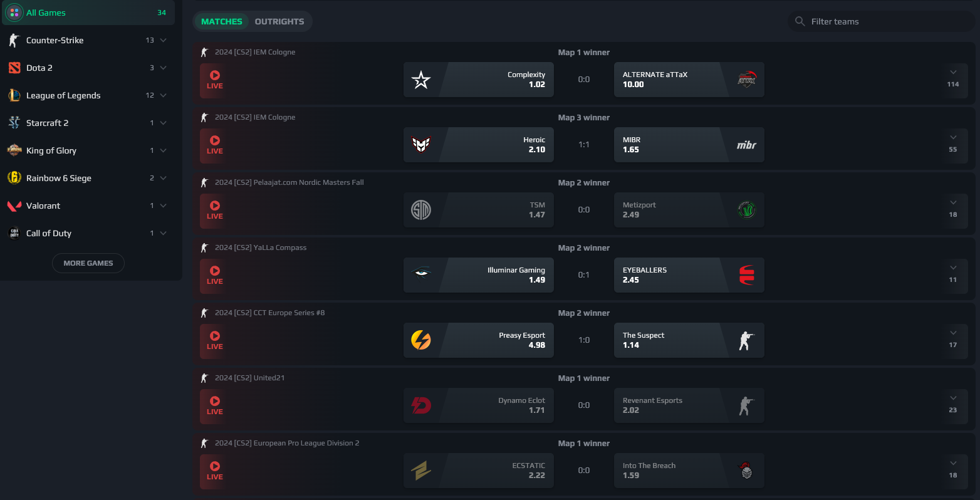Expand the Call of Duty category

tap(164, 233)
